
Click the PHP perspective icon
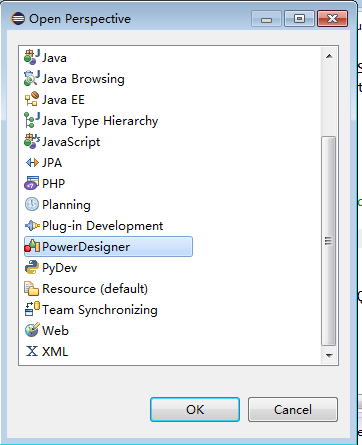tap(32, 183)
